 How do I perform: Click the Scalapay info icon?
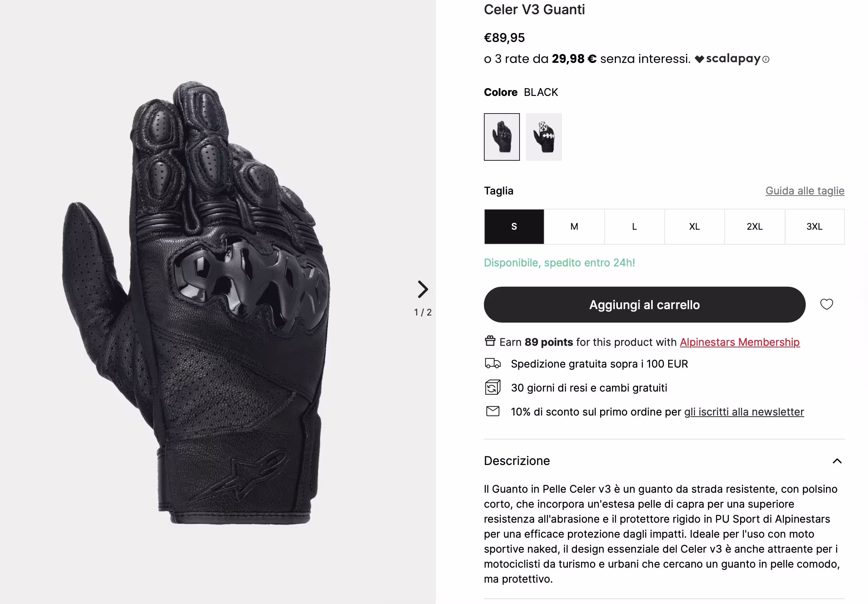[766, 59]
